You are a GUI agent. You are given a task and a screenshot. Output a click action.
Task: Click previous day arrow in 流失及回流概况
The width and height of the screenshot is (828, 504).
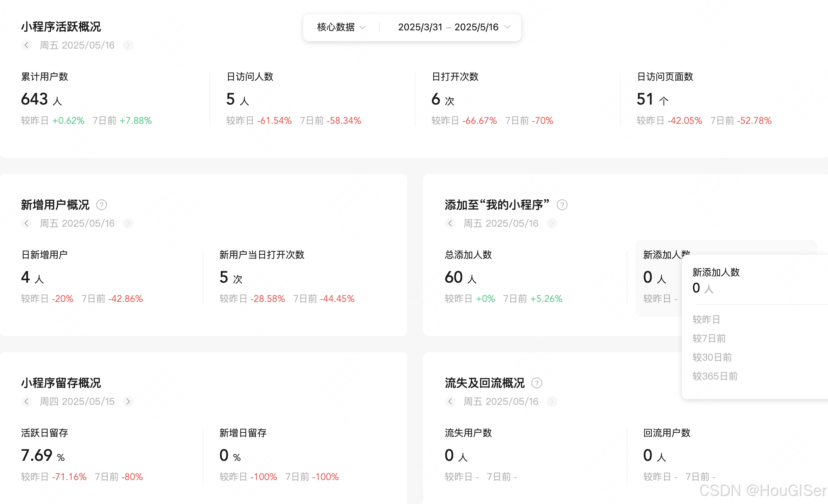tap(450, 401)
